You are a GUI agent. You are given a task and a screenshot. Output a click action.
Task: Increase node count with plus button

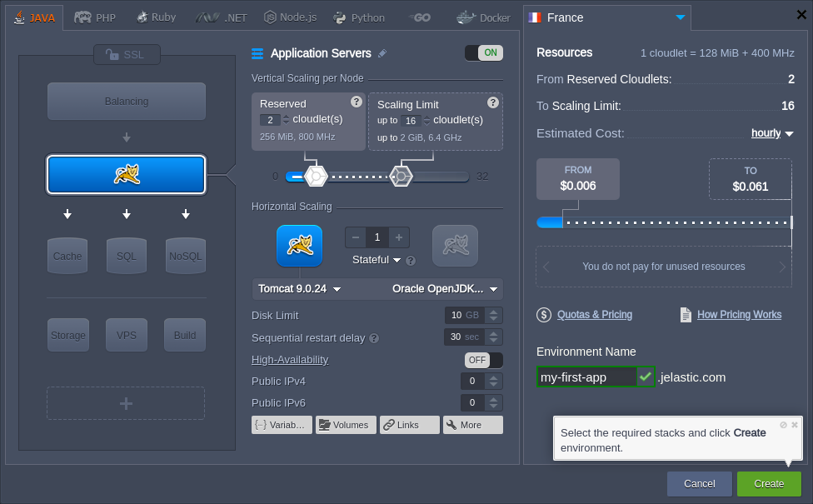tap(399, 237)
